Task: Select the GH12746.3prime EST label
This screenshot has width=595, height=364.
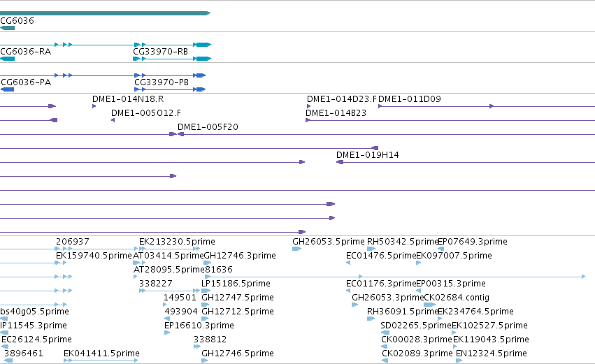Action: click(x=240, y=256)
